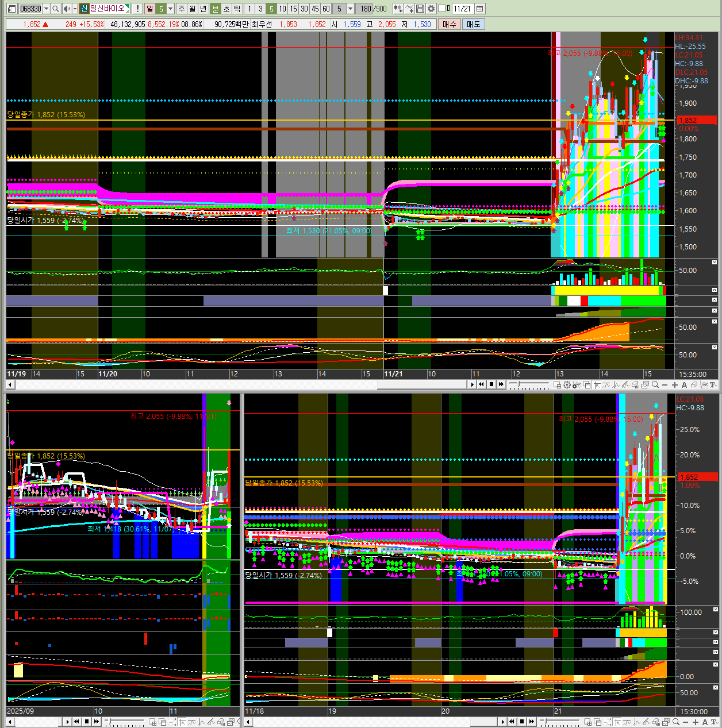
Task: Click the magnifier icon in bottom-right chart toolbar
Action: click(676, 722)
